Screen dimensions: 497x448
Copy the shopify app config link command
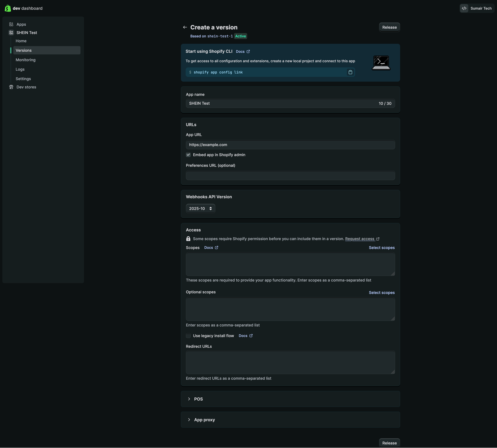[x=350, y=72]
